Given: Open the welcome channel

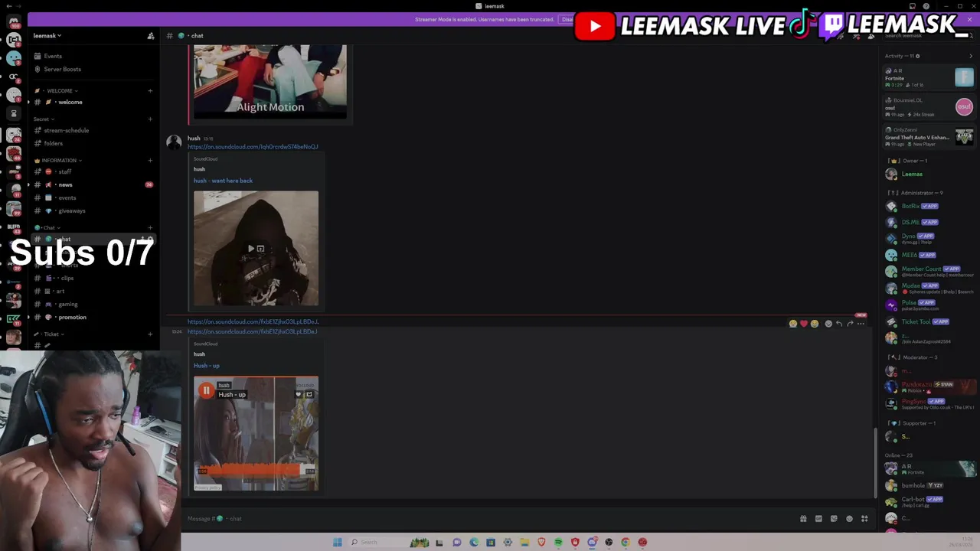Looking at the screenshot, I should click(94, 102).
